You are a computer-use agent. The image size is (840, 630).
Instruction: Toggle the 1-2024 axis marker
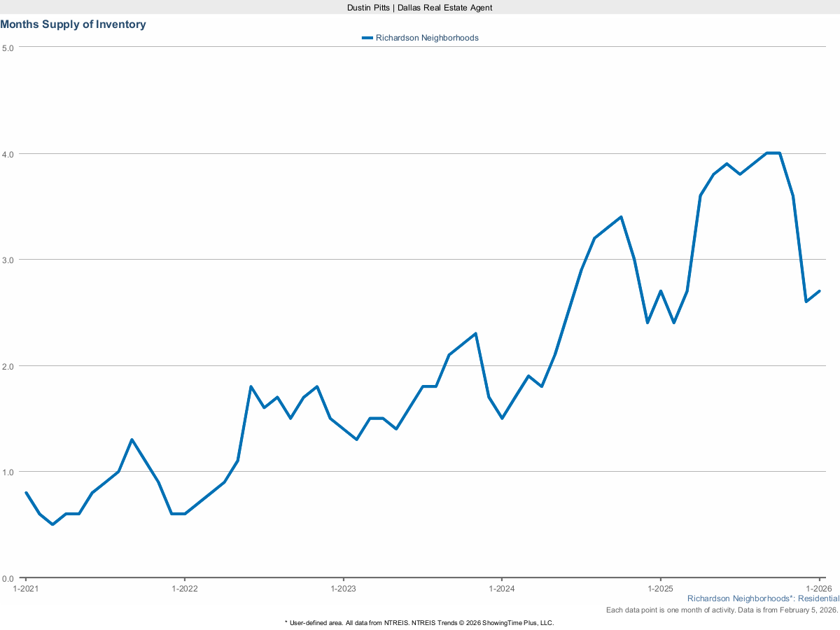coord(501,589)
